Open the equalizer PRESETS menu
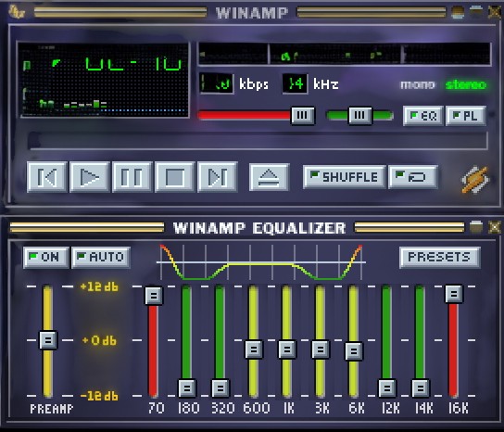504x432 pixels. pyautogui.click(x=440, y=258)
